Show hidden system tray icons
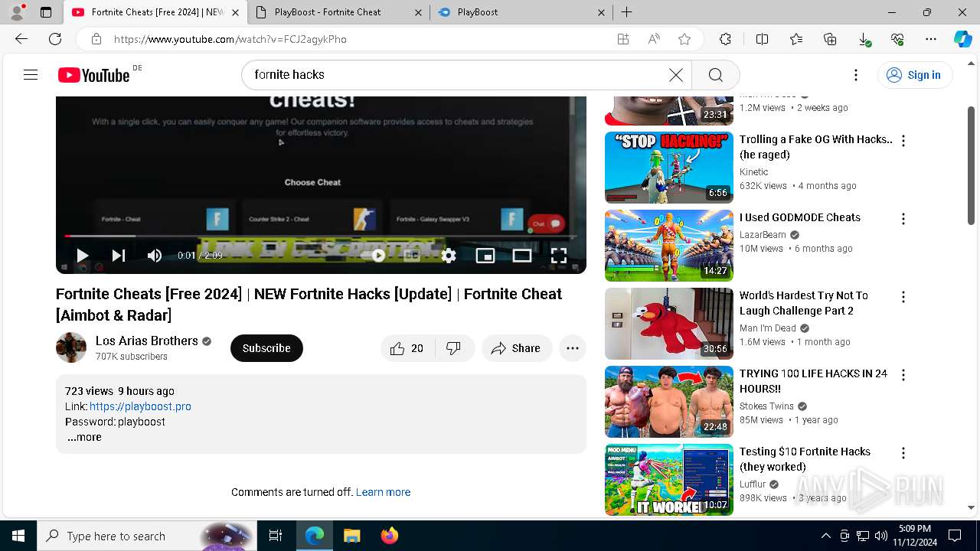Screen dimensions: 980x551 pos(825,536)
